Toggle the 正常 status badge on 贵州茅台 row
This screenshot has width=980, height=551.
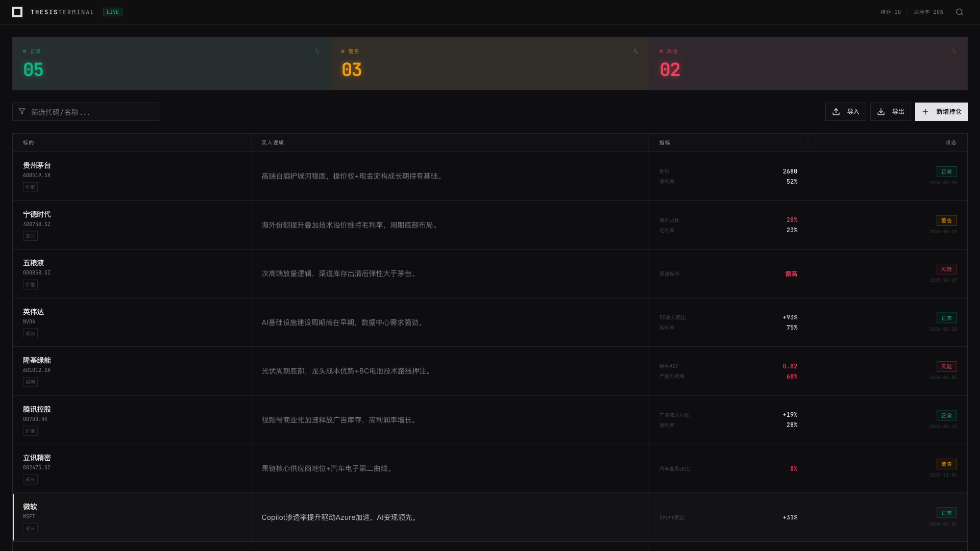click(947, 172)
